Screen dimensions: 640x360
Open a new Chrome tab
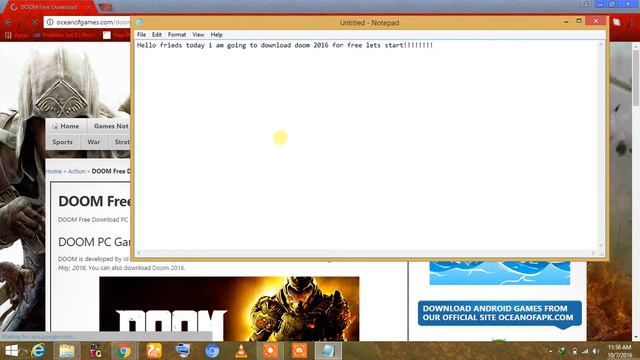click(x=106, y=7)
